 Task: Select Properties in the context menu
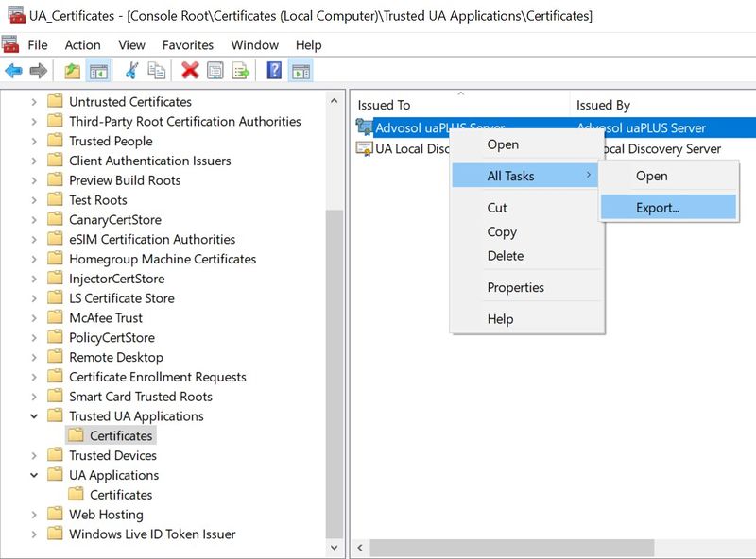click(515, 287)
